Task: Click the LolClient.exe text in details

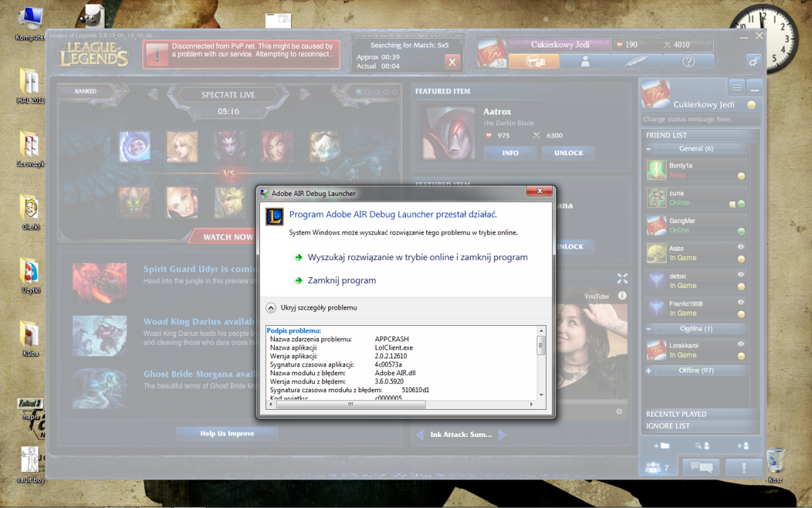Action: point(394,347)
